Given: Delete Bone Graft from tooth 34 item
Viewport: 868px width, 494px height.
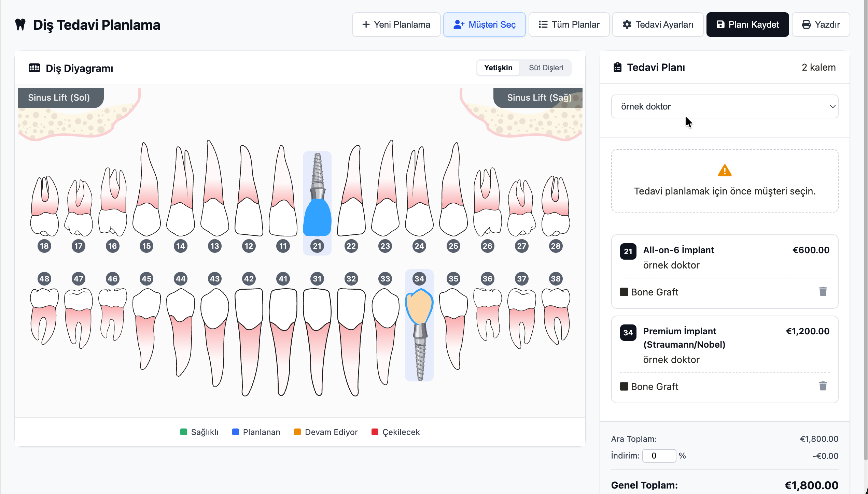Looking at the screenshot, I should (823, 386).
